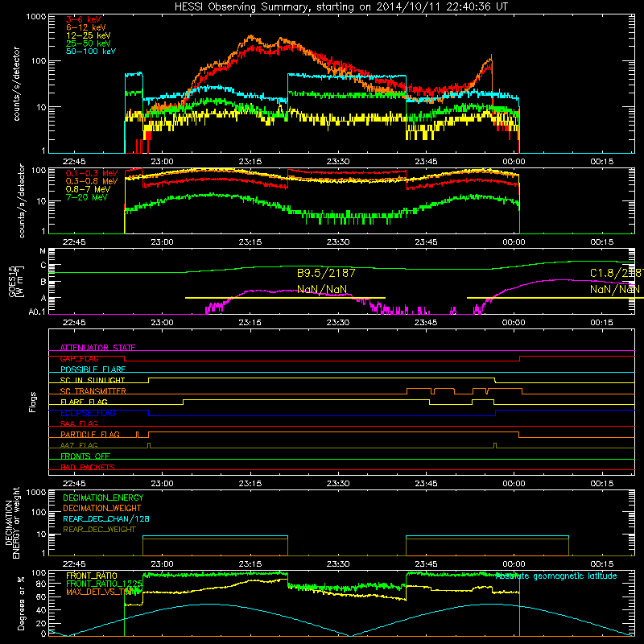Select the SAA_FLAG label
Image resolution: width=644 pixels, height=644 pixels.
coord(79,423)
